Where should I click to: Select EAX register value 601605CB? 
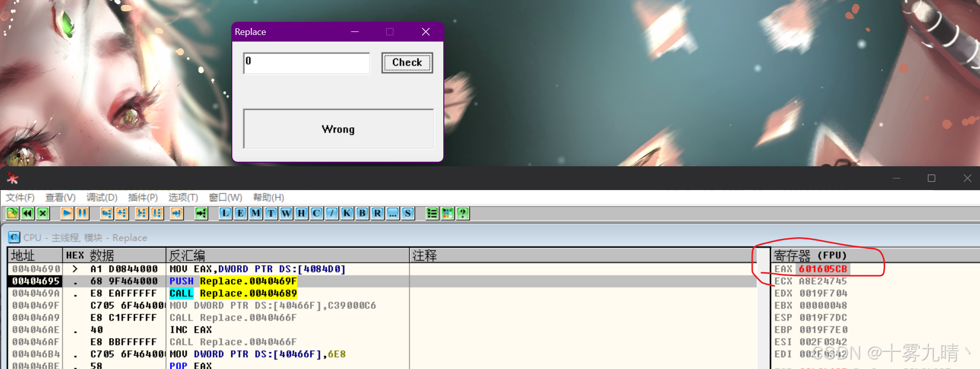[823, 269]
